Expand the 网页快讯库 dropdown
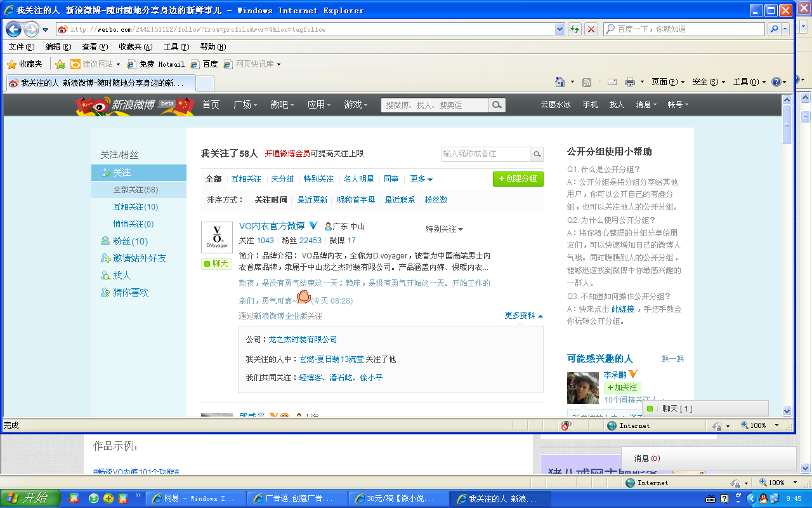Viewport: 812px width, 508px height. [x=278, y=64]
